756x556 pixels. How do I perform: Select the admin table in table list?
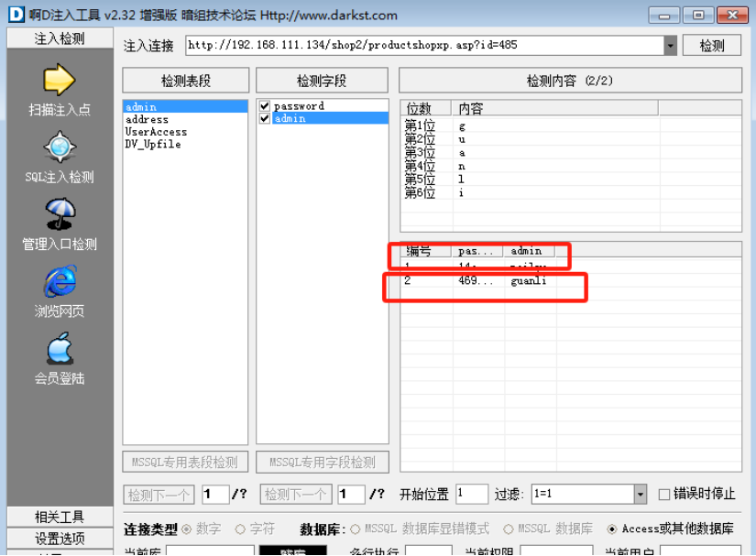(186, 106)
